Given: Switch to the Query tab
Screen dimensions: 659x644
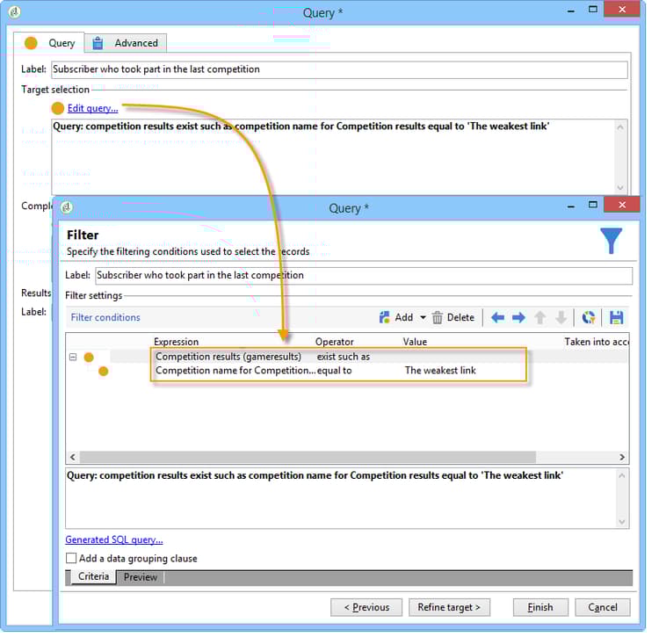Looking at the screenshot, I should coord(49,43).
